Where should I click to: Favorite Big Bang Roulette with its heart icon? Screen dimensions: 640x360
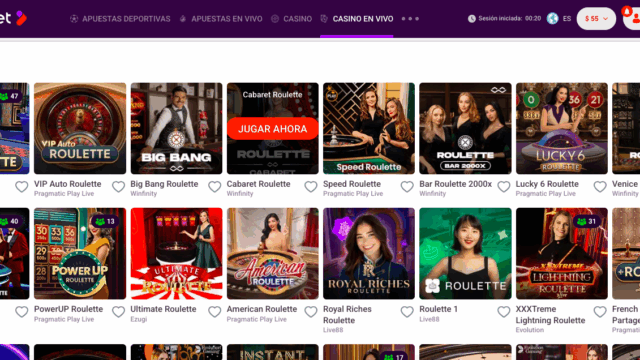click(x=215, y=187)
